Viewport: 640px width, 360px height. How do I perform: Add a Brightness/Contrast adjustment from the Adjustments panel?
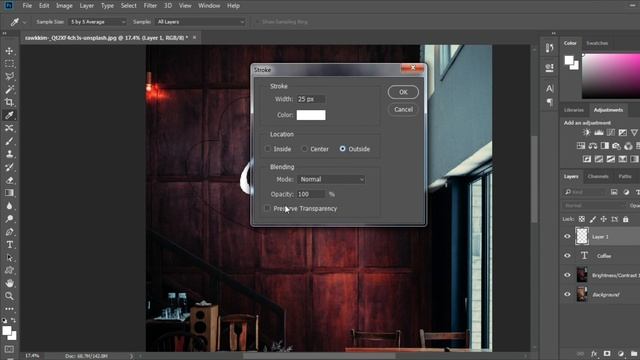(x=587, y=132)
